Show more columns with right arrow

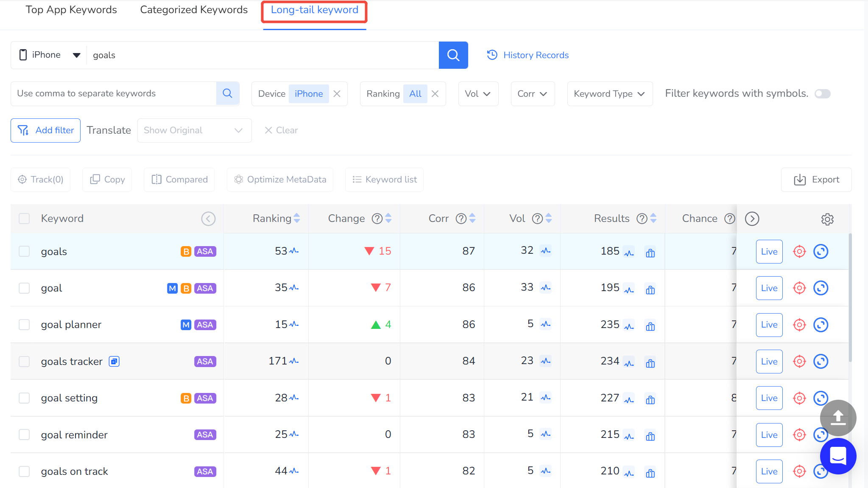(x=752, y=219)
